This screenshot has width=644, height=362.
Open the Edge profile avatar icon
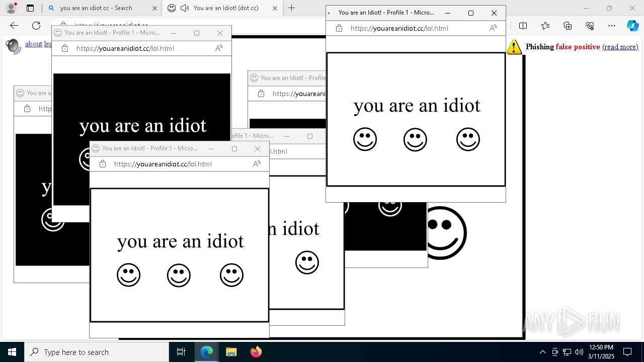(11, 8)
